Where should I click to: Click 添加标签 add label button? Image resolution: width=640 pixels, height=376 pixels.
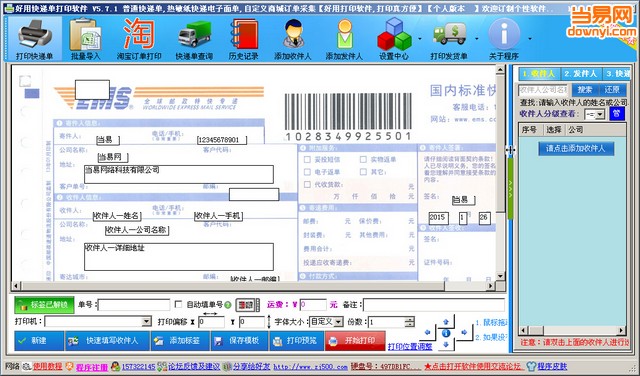click(x=180, y=340)
